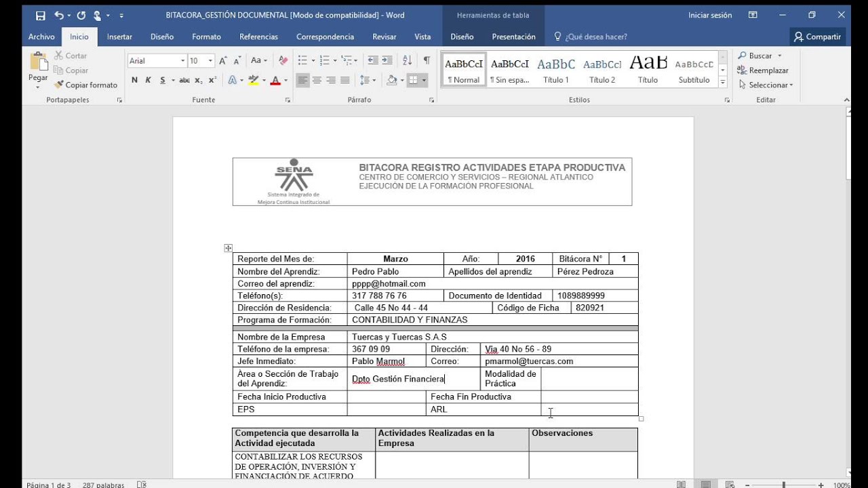Open the table tools Presentación tab
This screenshot has height=488, width=868.
tap(513, 37)
